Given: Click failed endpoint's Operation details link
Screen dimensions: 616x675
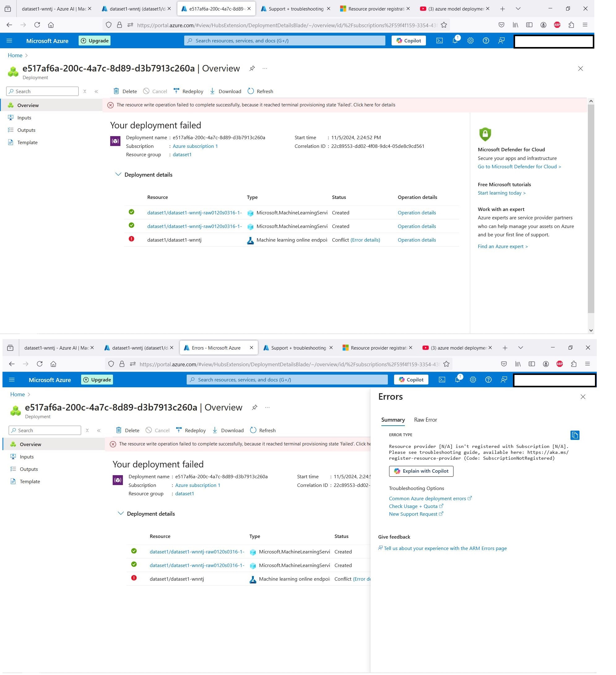Looking at the screenshot, I should pos(417,240).
